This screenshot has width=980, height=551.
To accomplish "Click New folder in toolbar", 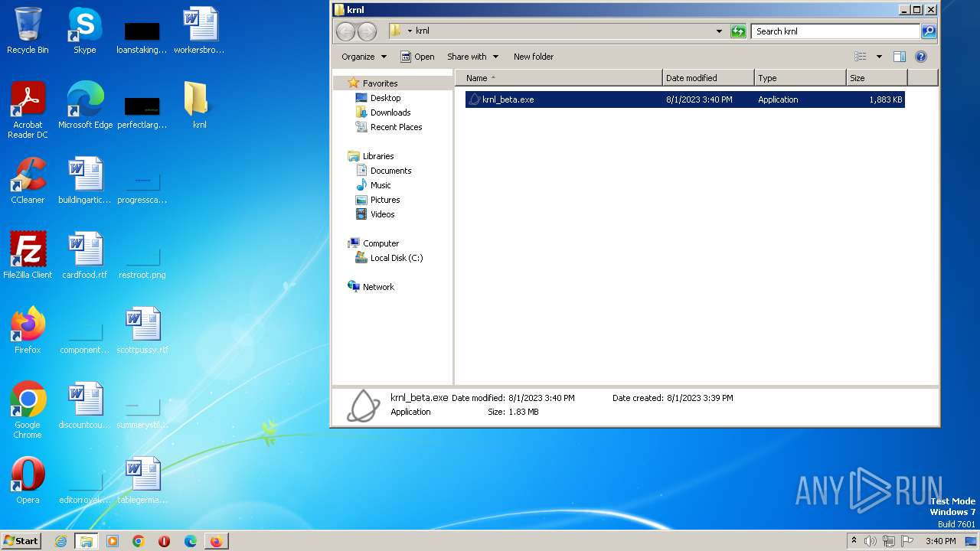I will (x=534, y=57).
